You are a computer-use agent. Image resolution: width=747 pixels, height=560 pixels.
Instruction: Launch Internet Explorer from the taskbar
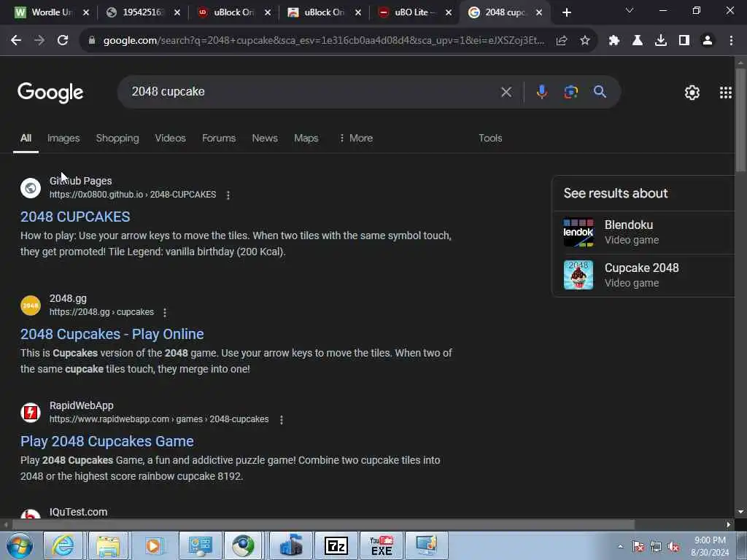[63, 545]
